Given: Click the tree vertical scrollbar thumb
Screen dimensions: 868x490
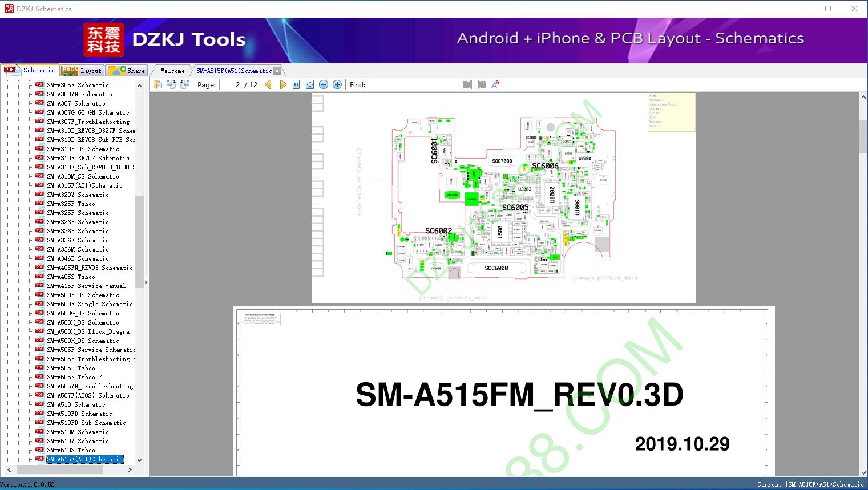Looking at the screenshot, I should [x=139, y=242].
